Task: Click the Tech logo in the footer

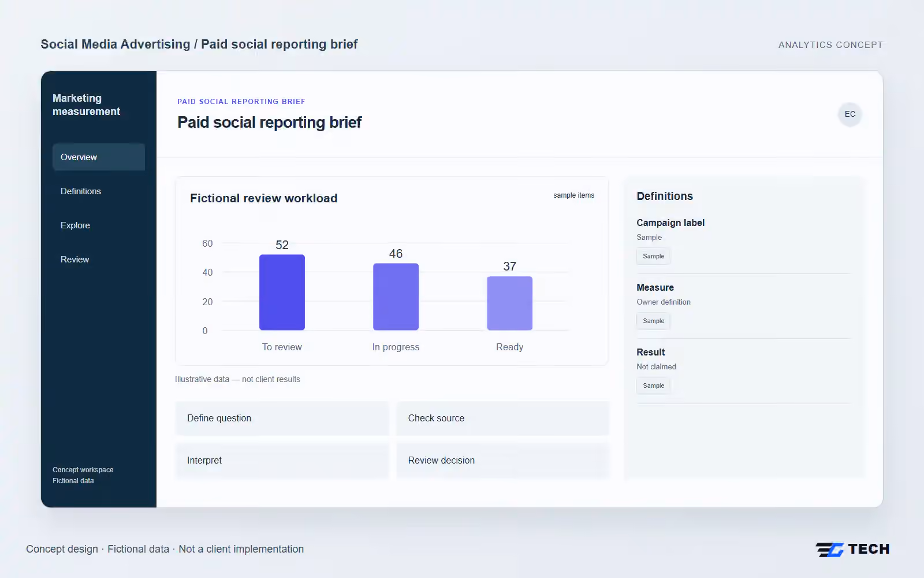Action: tap(852, 549)
